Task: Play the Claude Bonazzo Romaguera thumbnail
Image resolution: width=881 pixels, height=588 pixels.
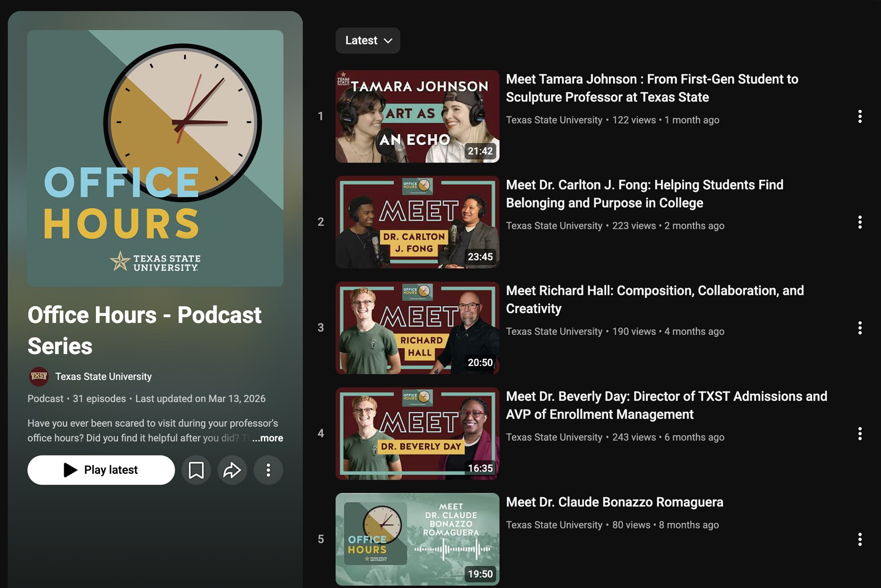Action: pyautogui.click(x=417, y=539)
